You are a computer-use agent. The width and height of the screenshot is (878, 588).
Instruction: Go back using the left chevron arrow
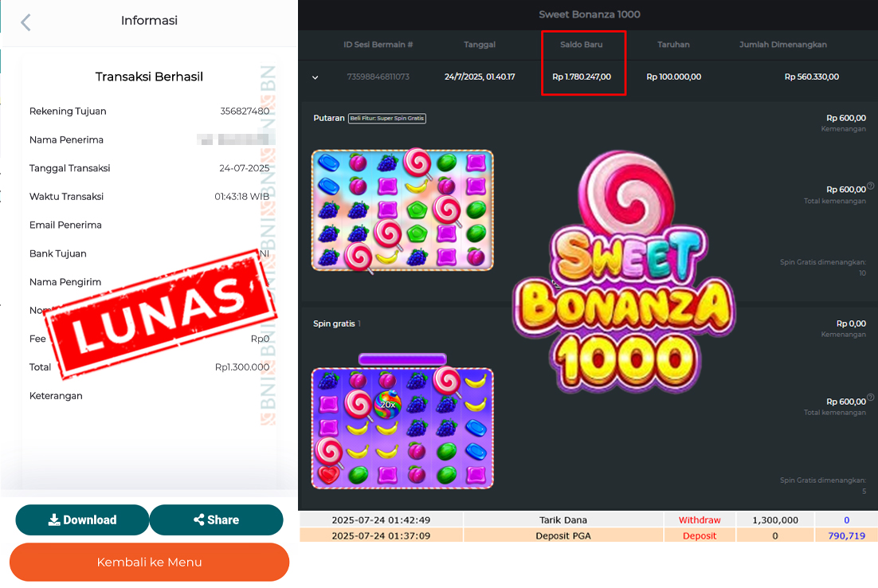[x=25, y=22]
